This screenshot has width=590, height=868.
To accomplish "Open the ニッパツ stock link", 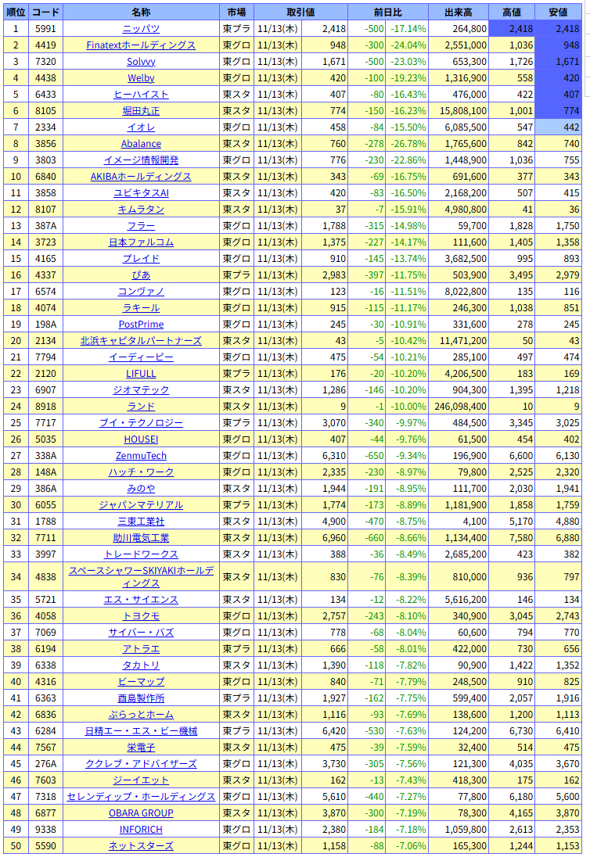I will (141, 29).
